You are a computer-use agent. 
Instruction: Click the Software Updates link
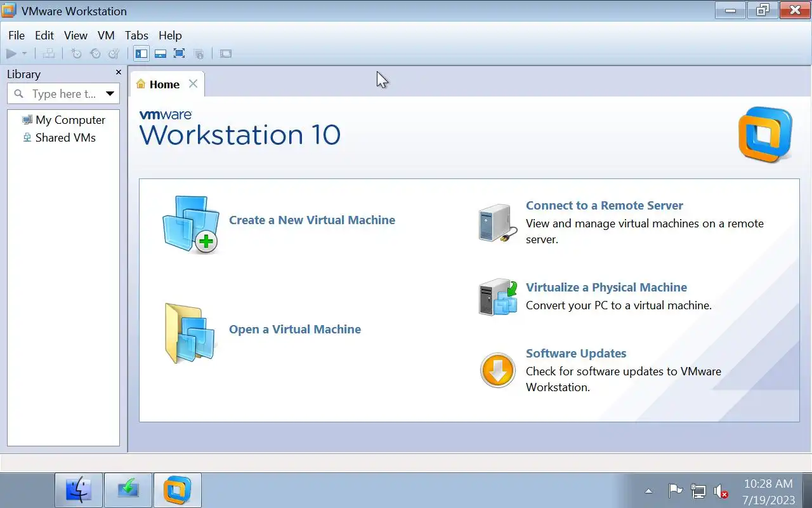[576, 354]
